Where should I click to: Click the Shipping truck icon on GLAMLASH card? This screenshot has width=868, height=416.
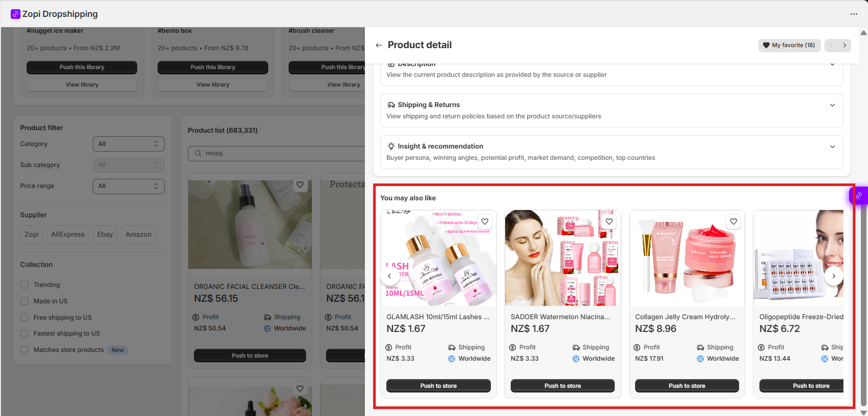pyautogui.click(x=451, y=347)
